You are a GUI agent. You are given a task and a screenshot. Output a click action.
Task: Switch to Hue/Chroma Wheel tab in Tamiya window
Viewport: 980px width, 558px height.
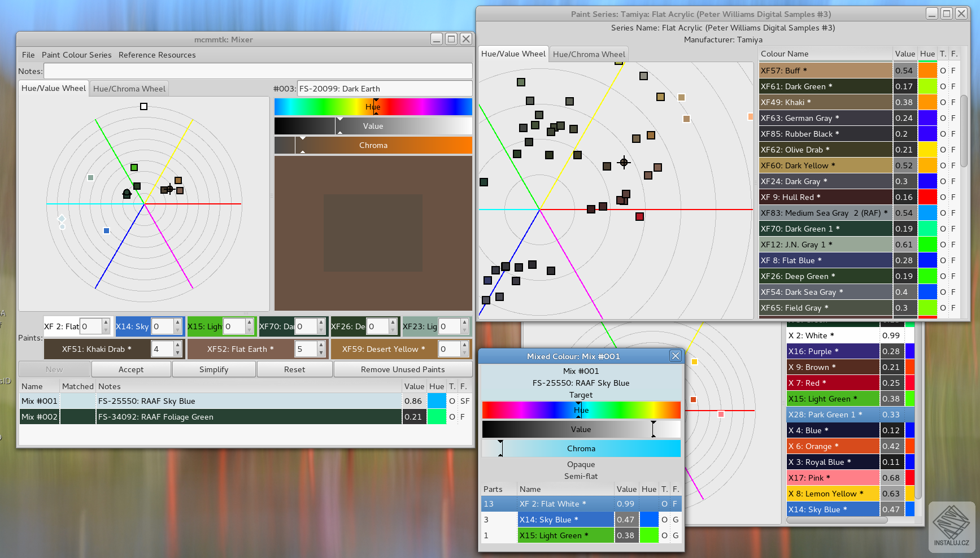(589, 54)
